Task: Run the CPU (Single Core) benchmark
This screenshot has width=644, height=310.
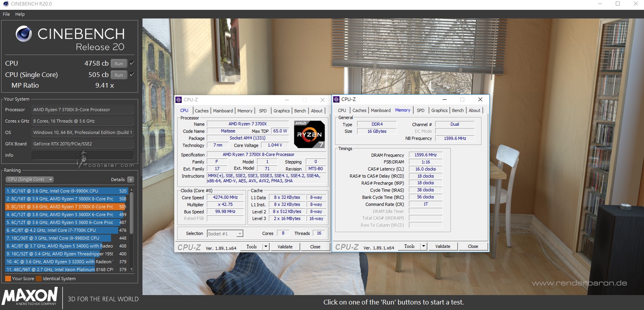Action: pos(119,75)
